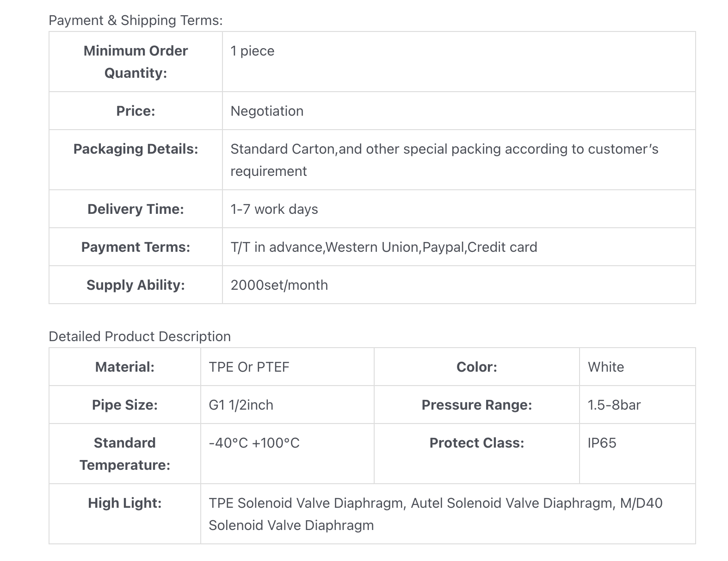Image resolution: width=728 pixels, height=561 pixels.
Task: Select the 2000set/month supply value
Action: [x=279, y=285]
